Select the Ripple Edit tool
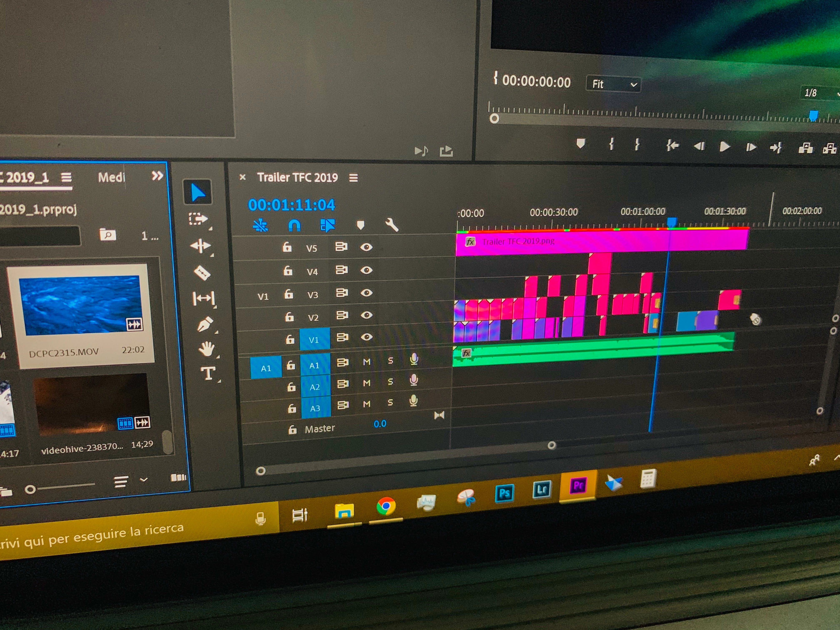Viewport: 840px width, 630px height. 200,246
